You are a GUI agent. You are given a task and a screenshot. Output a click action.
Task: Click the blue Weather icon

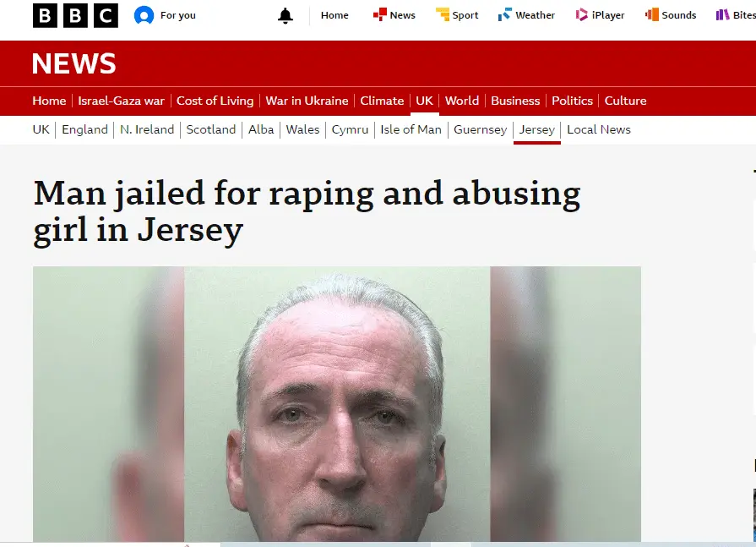(505, 14)
